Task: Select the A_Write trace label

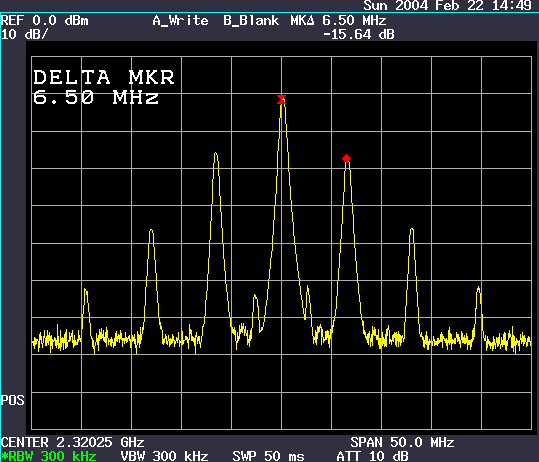Action: tap(180, 21)
